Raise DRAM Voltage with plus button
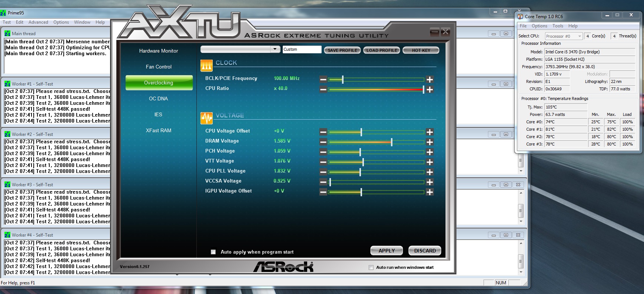Screen dimensions: 644x294 430,142
